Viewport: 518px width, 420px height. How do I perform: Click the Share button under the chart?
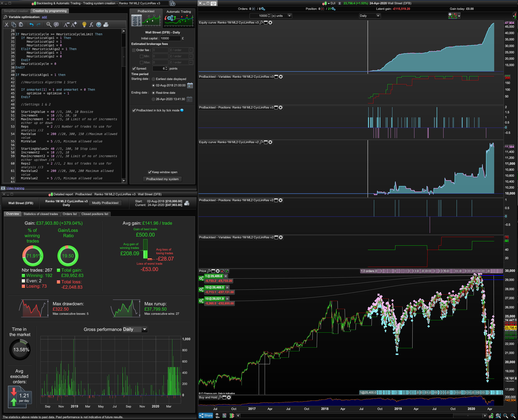(x=206, y=415)
